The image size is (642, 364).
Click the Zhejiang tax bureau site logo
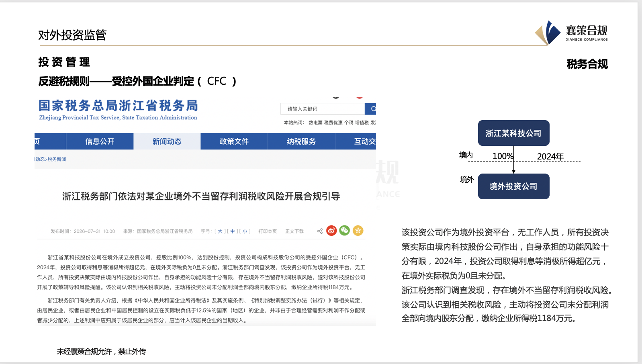click(118, 110)
